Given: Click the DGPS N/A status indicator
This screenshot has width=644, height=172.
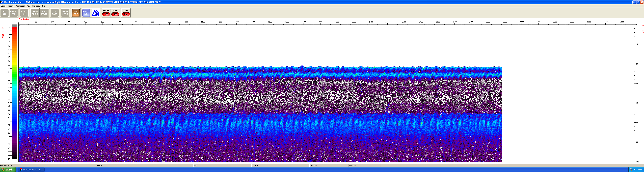Looking at the screenshot, I should [x=126, y=13].
